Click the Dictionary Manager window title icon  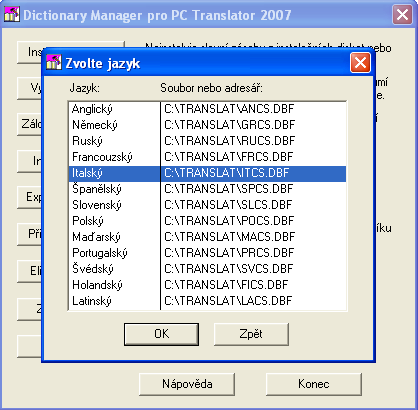point(12,14)
